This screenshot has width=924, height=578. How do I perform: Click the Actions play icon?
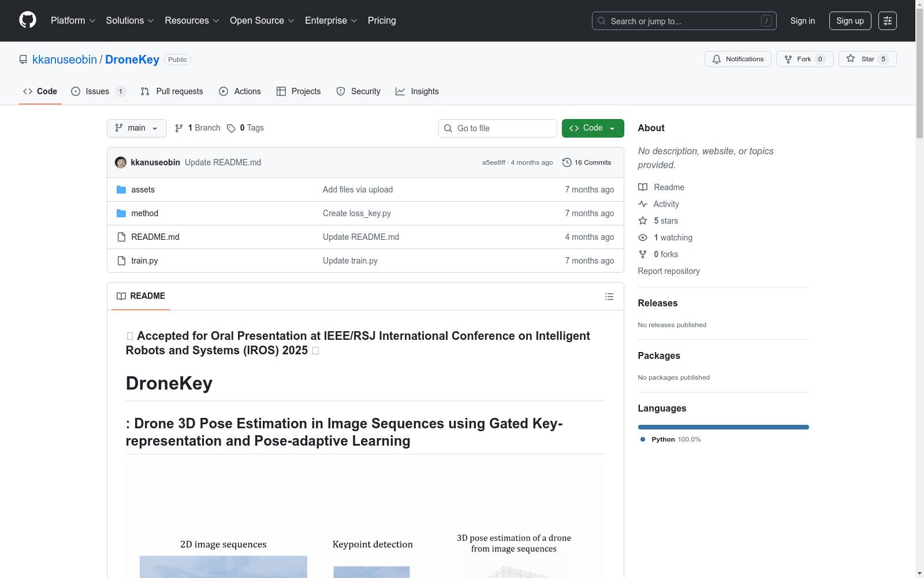tap(223, 91)
